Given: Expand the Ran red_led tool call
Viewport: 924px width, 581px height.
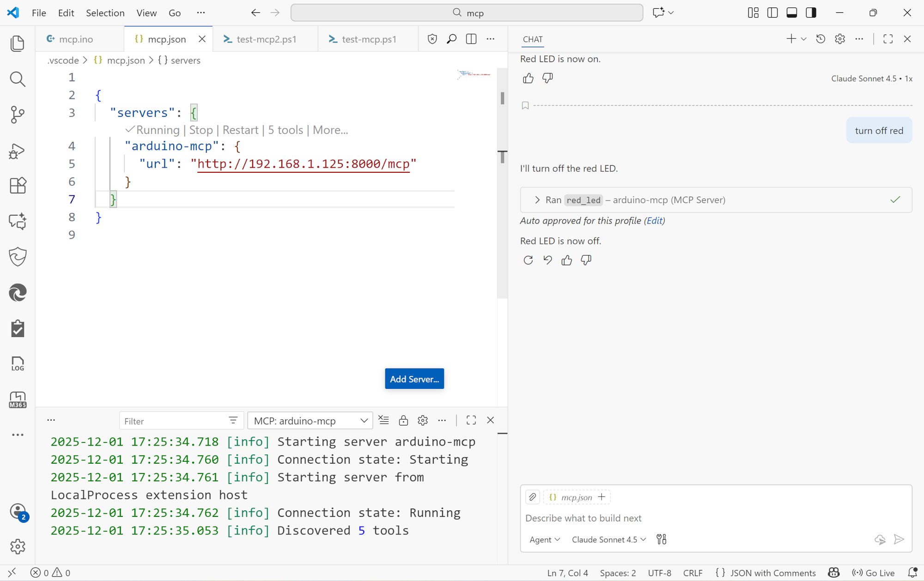Looking at the screenshot, I should tap(537, 200).
